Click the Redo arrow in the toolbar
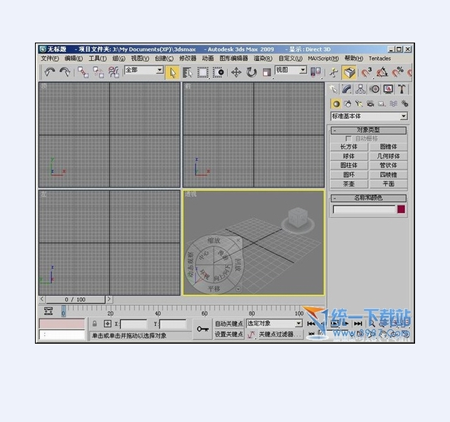Viewport: 450px width, 422px height. tap(65, 72)
